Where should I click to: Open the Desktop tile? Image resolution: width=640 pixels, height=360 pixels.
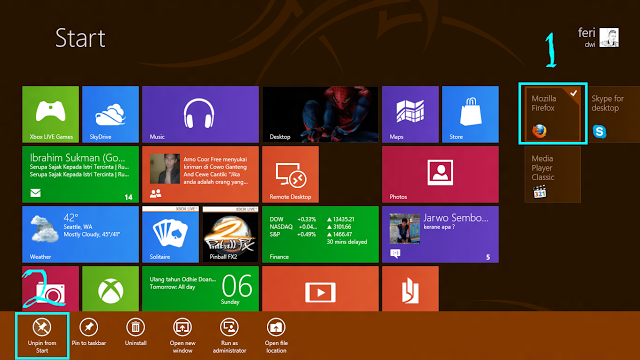pyautogui.click(x=320, y=114)
